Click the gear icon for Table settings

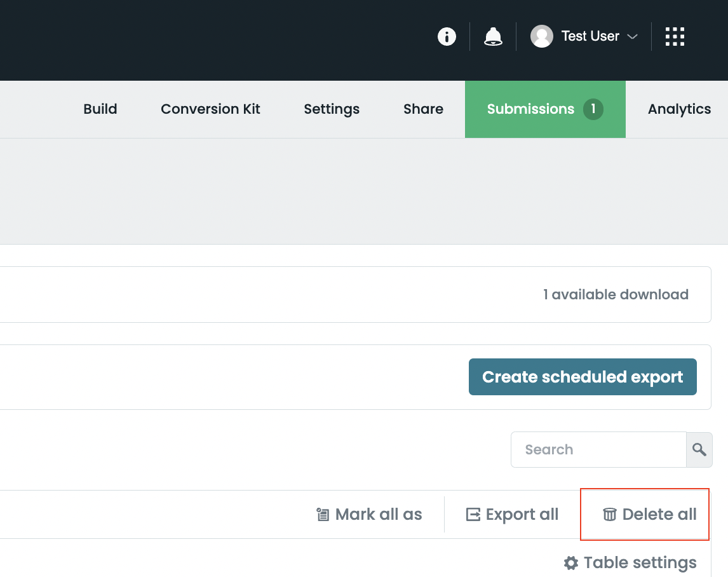(x=571, y=563)
